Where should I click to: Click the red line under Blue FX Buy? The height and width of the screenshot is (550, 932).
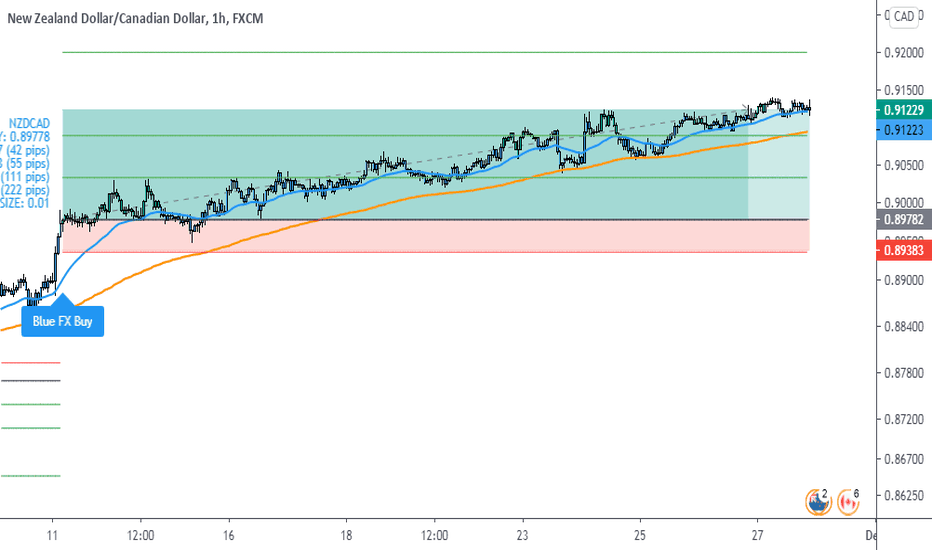pyautogui.click(x=31, y=362)
